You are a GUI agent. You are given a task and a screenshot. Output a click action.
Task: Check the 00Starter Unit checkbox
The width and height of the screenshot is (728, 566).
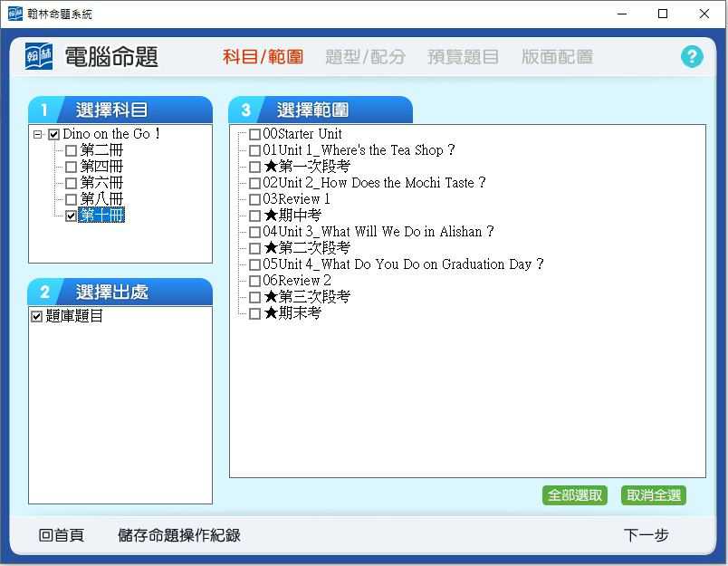[255, 135]
